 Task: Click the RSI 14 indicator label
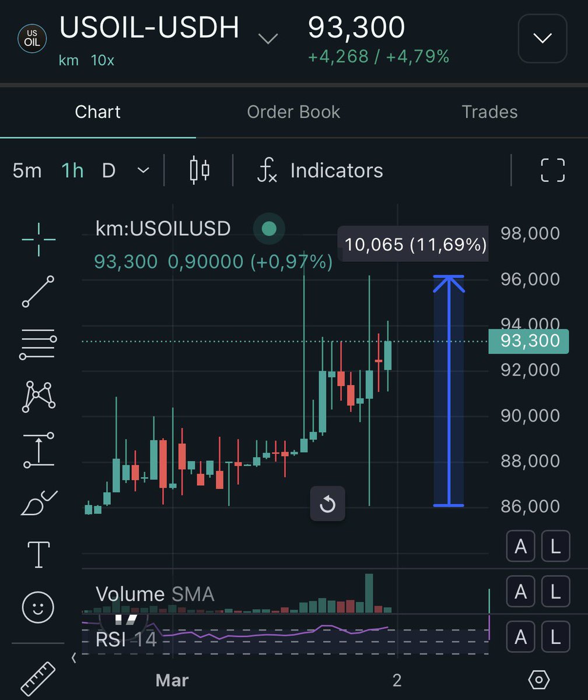(126, 640)
